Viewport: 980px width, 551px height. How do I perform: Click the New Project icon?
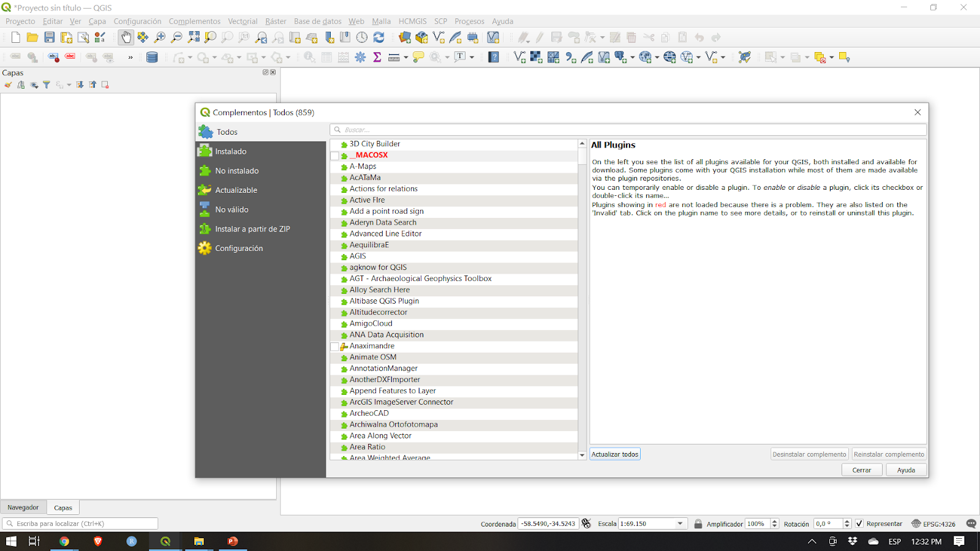(15, 37)
